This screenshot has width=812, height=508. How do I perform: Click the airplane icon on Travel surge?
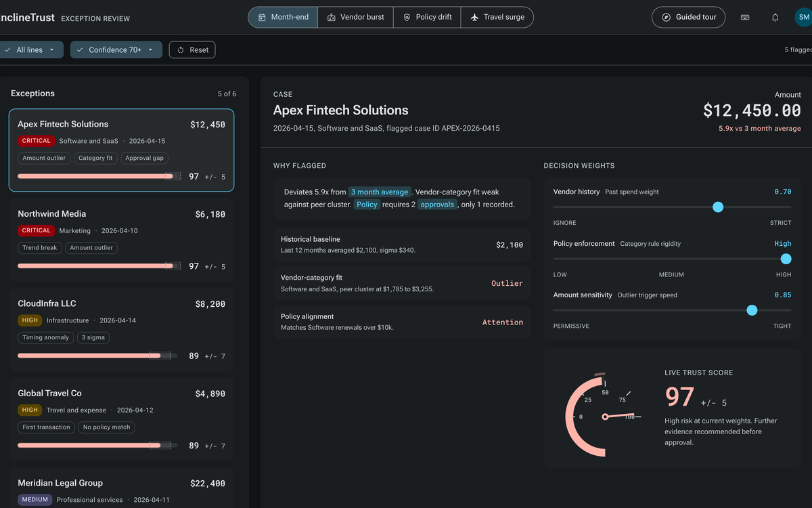tap(474, 18)
